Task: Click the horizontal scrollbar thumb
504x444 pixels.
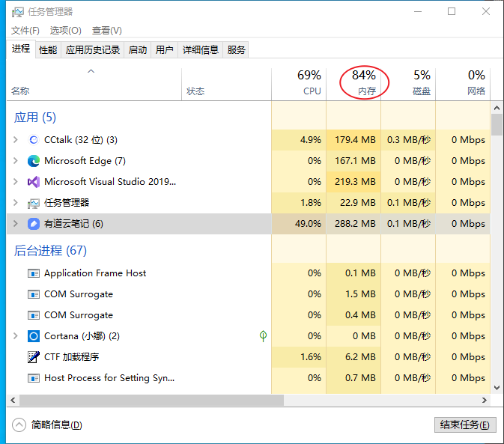Action: [x=151, y=401]
